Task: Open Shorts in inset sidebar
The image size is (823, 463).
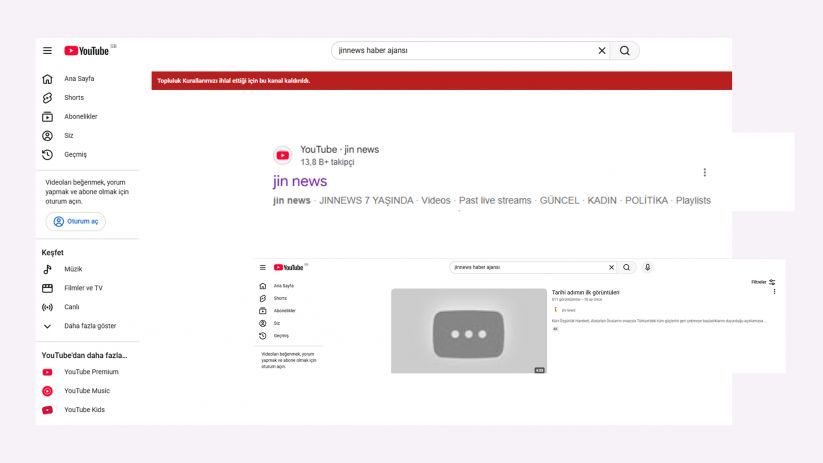Action: click(x=280, y=298)
